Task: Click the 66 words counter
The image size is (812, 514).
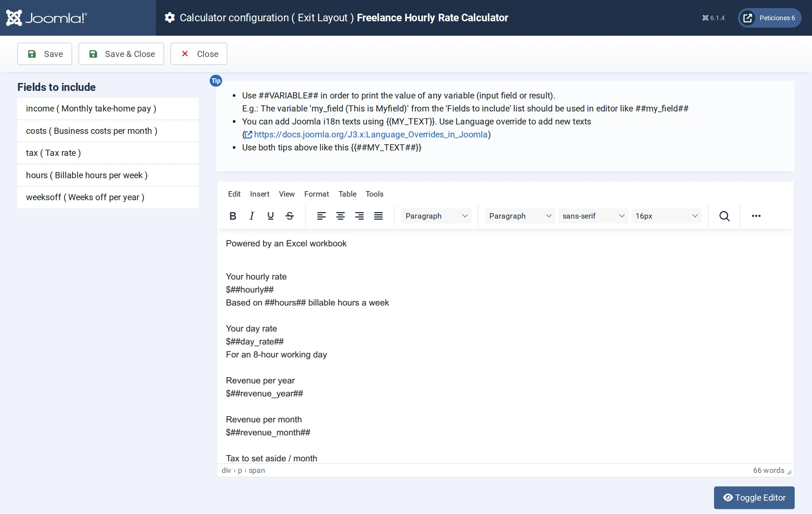Action: coord(768,470)
